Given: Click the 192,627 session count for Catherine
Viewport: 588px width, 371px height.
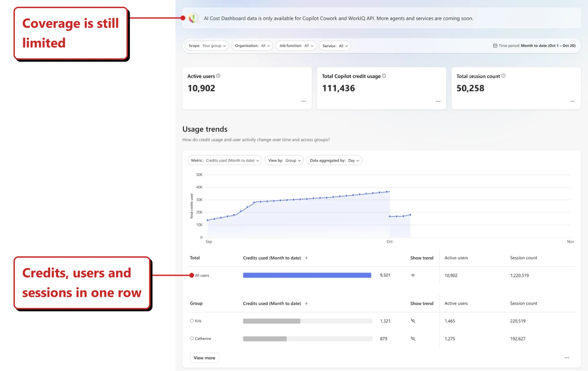Looking at the screenshot, I should [x=518, y=339].
